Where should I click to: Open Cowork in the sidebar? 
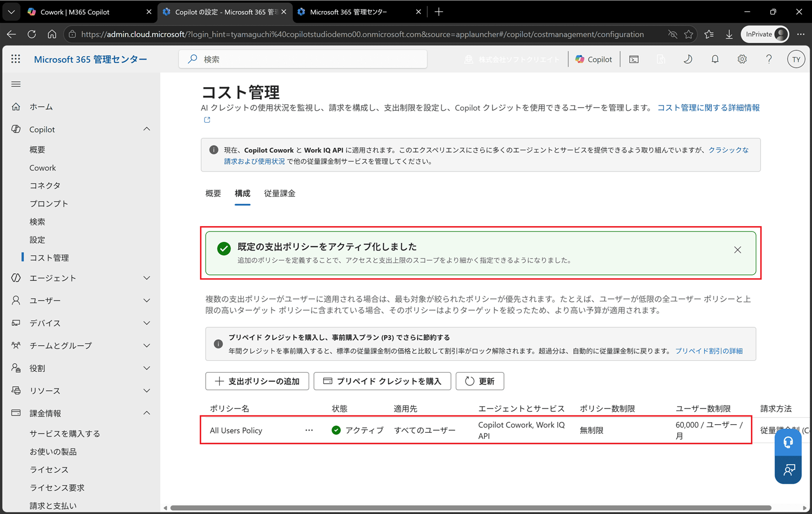43,168
